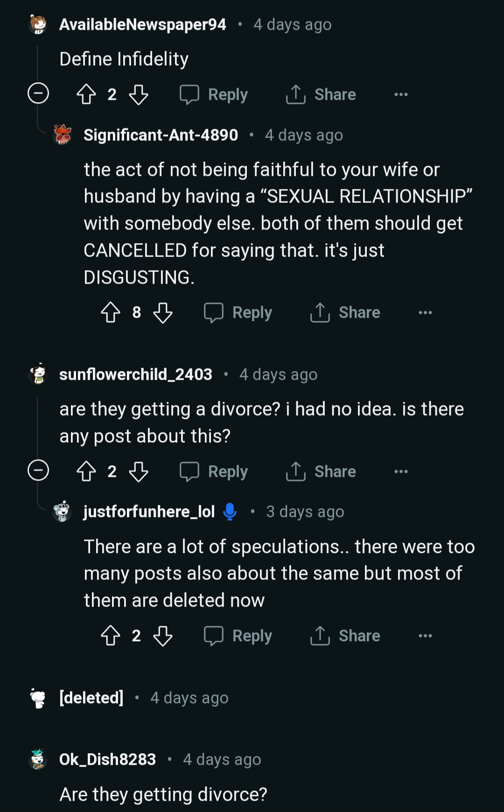Open more options on sunflowerchild_2403's comment

pyautogui.click(x=401, y=471)
